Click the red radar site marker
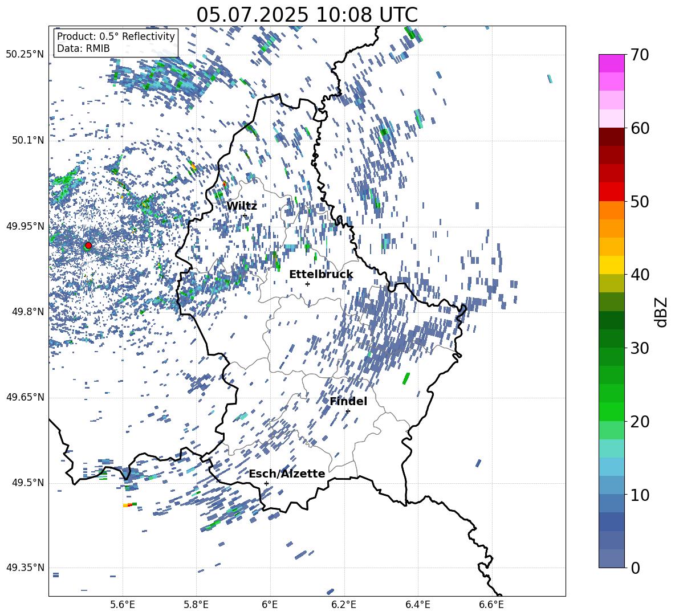This screenshot has height=616, width=675. [x=88, y=245]
